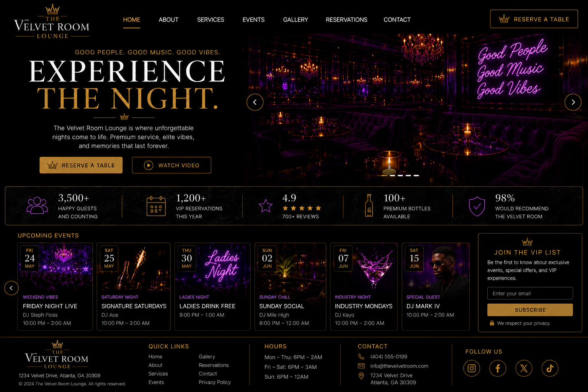The width and height of the screenshot is (588, 392).
Task: Click the Enter your email field
Action: [530, 293]
